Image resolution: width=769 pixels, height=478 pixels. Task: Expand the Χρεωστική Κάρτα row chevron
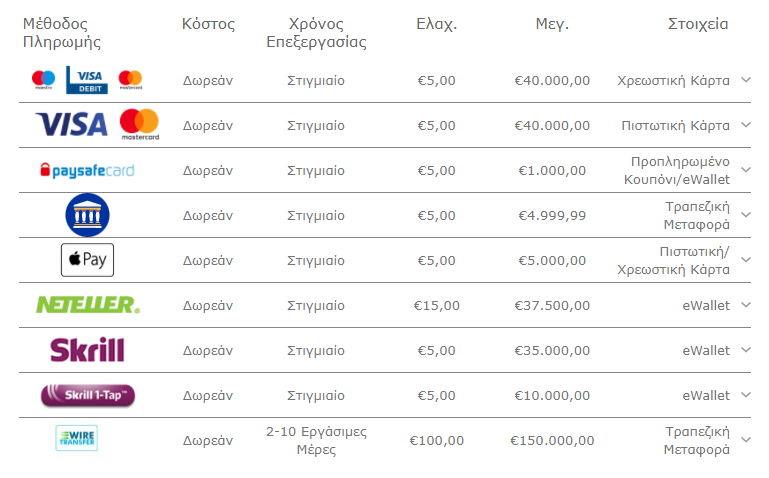click(746, 80)
